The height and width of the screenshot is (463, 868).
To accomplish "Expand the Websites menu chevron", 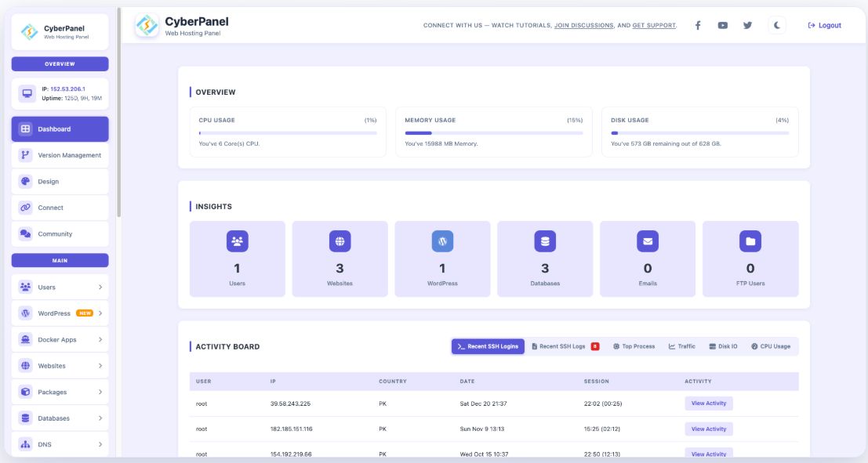I will tap(100, 366).
